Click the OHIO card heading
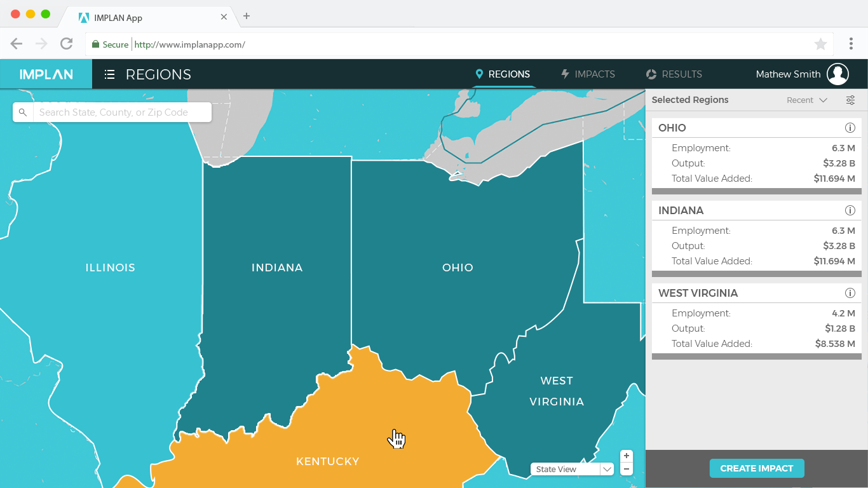Viewport: 868px width, 488px height. [672, 128]
